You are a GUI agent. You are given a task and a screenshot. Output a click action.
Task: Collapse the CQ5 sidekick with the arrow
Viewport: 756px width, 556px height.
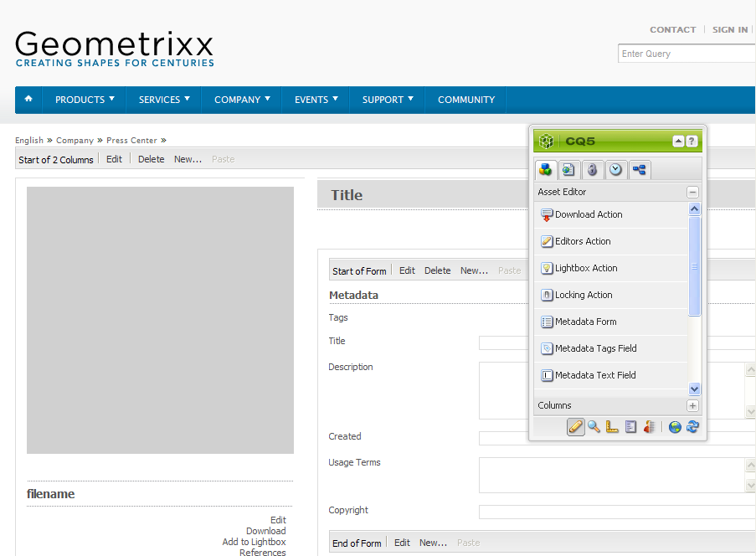[678, 142]
